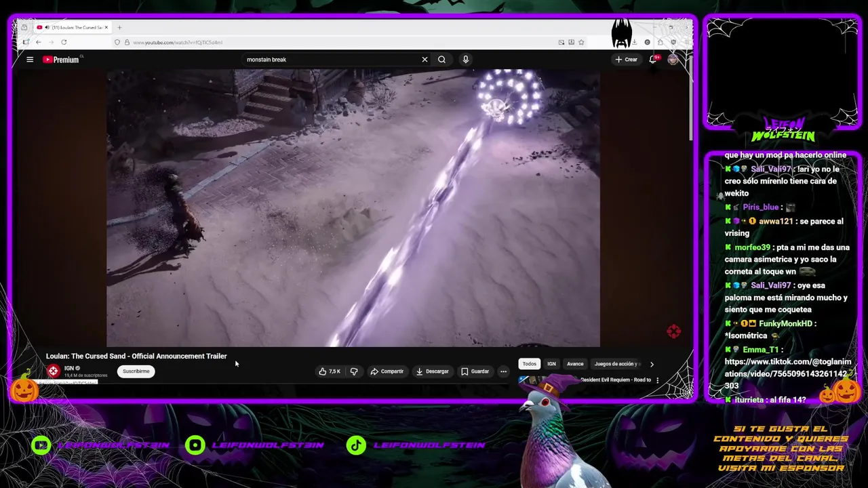Image resolution: width=868 pixels, height=488 pixels.
Task: Run search with magnifying glass button
Action: pyautogui.click(x=441, y=60)
